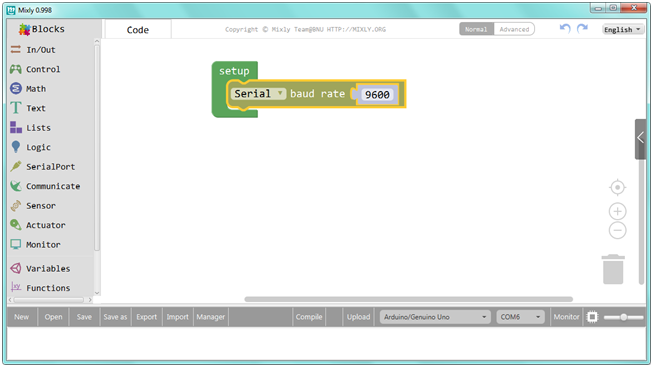The image size is (653, 367).
Task: Click the undo arrow icon
Action: coord(565,29)
